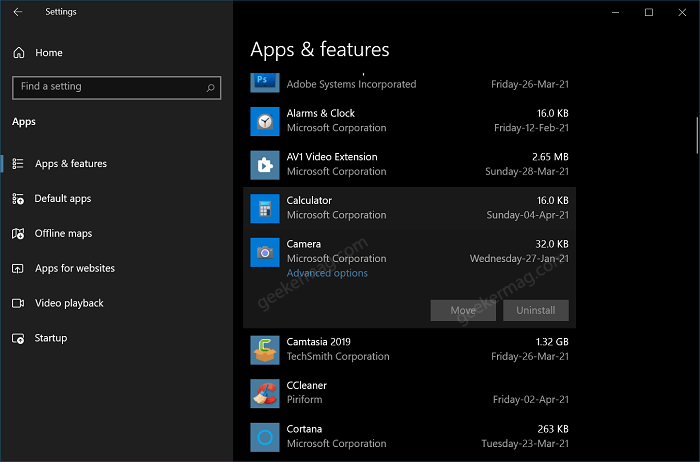Image resolution: width=700 pixels, height=462 pixels.
Task: Click the Alarms & Clock app icon
Action: tap(265, 121)
